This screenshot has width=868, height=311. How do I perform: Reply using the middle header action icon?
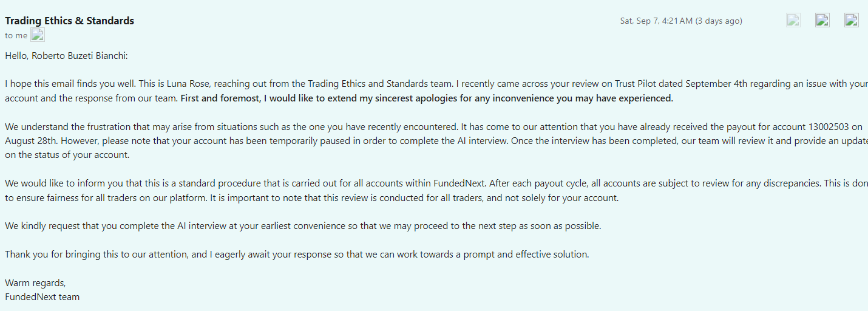pos(822,20)
